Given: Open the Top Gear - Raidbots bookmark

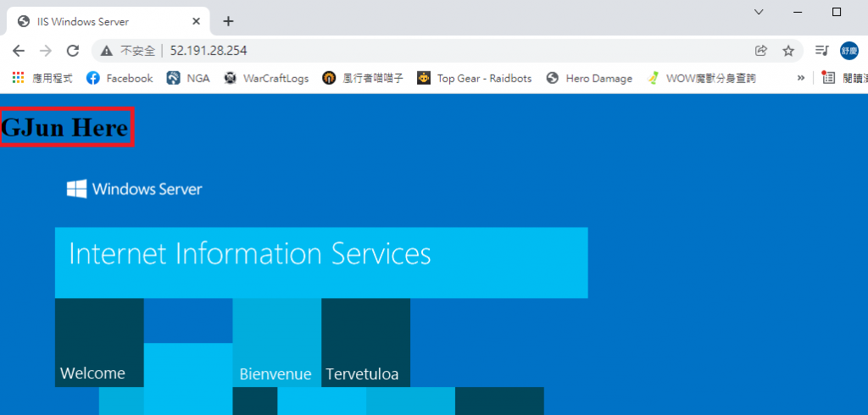Looking at the screenshot, I should [x=475, y=79].
